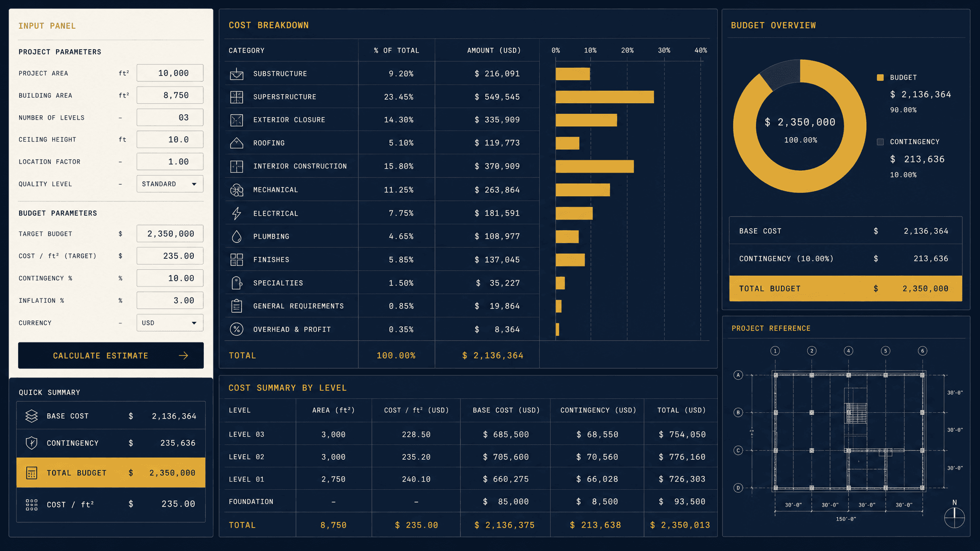This screenshot has width=980, height=551.
Task: Click the % of Total column header
Action: (397, 50)
